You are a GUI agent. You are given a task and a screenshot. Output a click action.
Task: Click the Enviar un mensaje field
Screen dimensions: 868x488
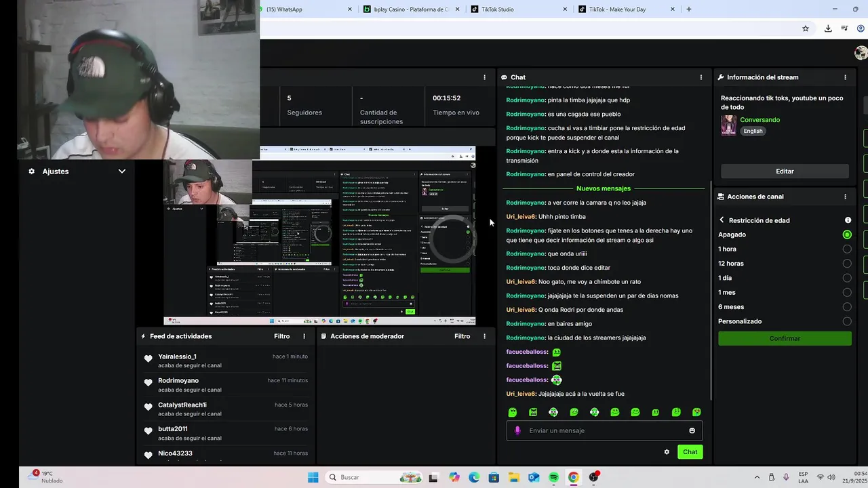tap(604, 430)
